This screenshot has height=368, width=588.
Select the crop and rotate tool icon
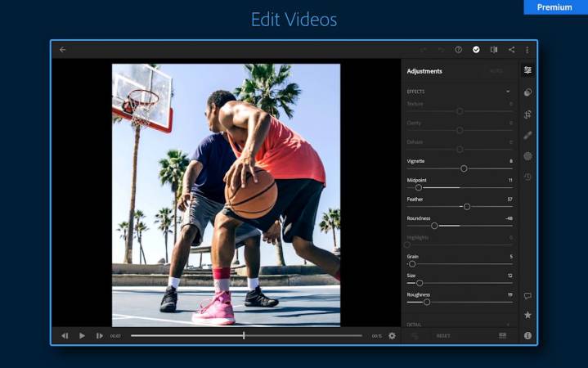[x=527, y=114]
